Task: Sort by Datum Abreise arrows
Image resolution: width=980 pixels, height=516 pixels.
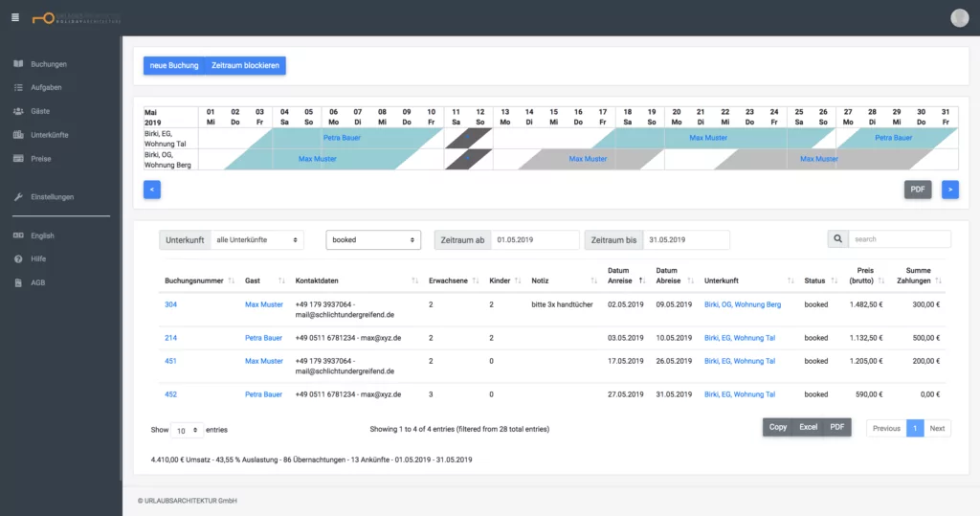Action: (690, 280)
